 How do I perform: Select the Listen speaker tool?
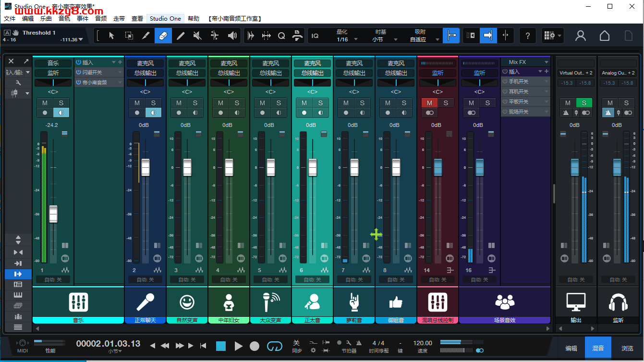click(232, 36)
